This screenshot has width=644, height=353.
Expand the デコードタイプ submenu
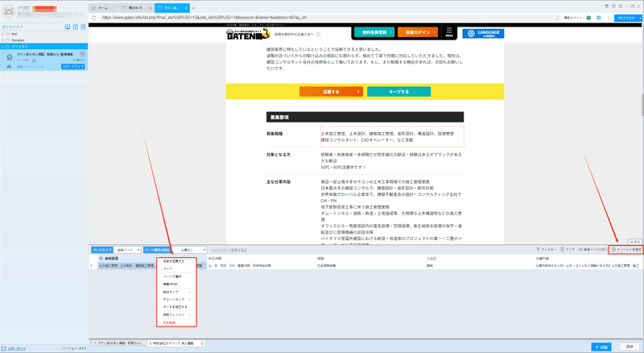pos(176,299)
